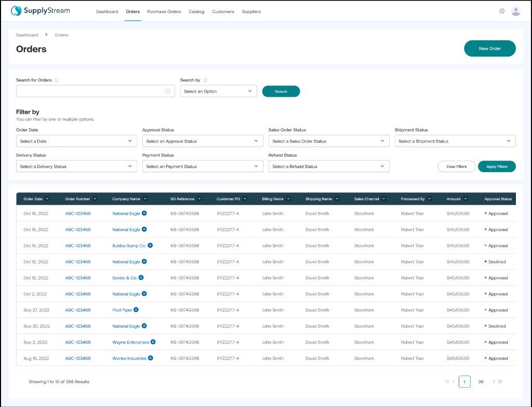Open order ABC-123456 dated Aug 15, 2022
532x407 pixels.
78,358
